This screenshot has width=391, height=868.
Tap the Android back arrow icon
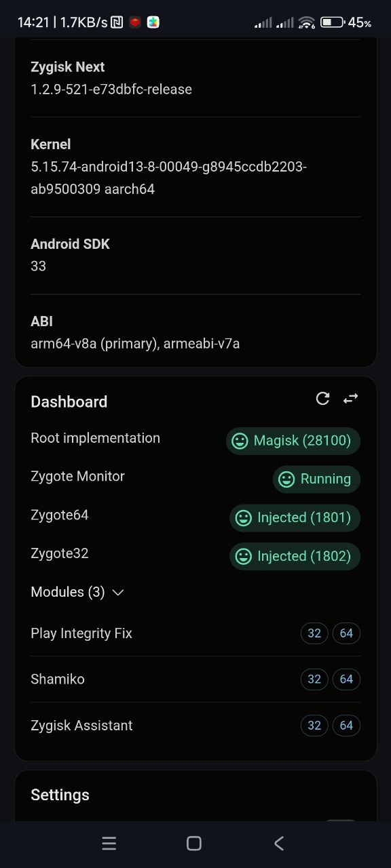pos(279,843)
